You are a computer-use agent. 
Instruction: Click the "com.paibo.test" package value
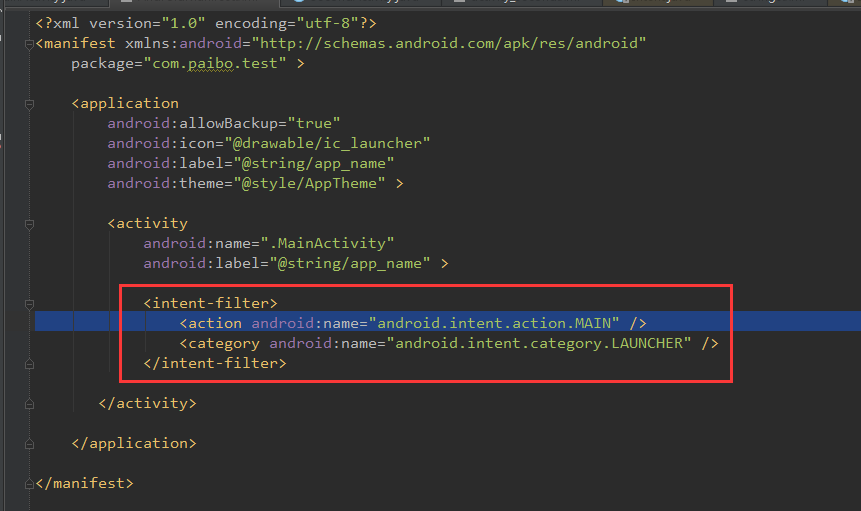pyautogui.click(x=215, y=64)
